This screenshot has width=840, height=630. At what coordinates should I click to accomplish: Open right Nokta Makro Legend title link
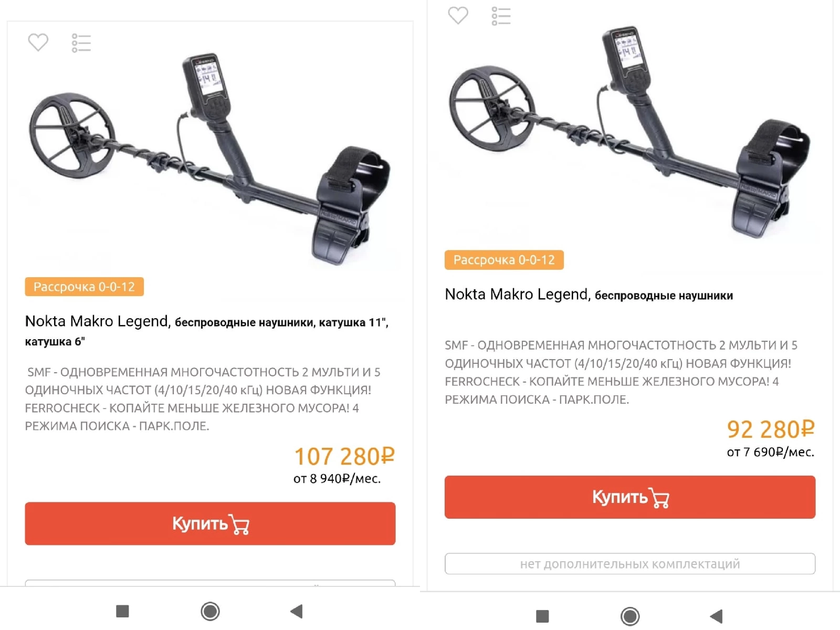[589, 295]
